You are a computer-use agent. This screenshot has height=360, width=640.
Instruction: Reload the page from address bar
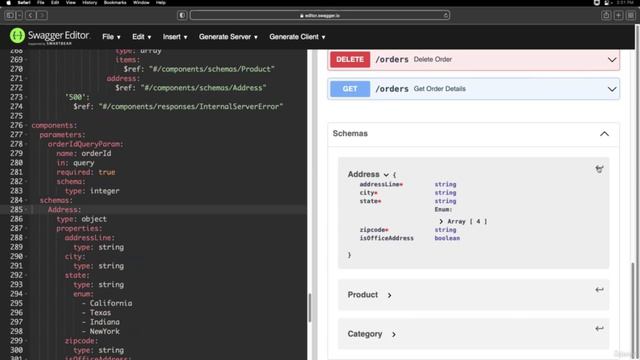pos(445,16)
